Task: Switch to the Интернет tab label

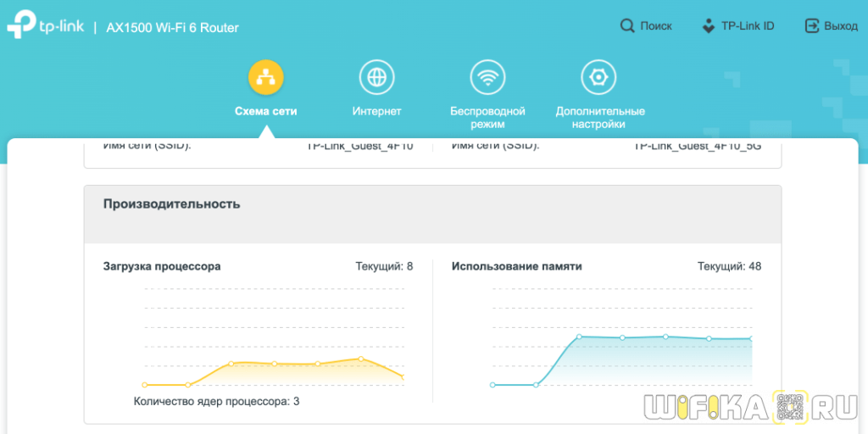Action: tap(376, 111)
